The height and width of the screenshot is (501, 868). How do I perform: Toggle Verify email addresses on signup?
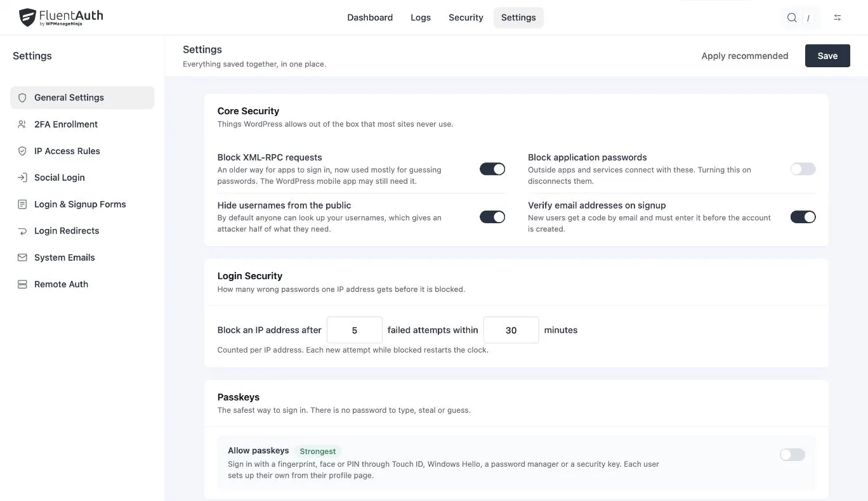[x=803, y=217]
